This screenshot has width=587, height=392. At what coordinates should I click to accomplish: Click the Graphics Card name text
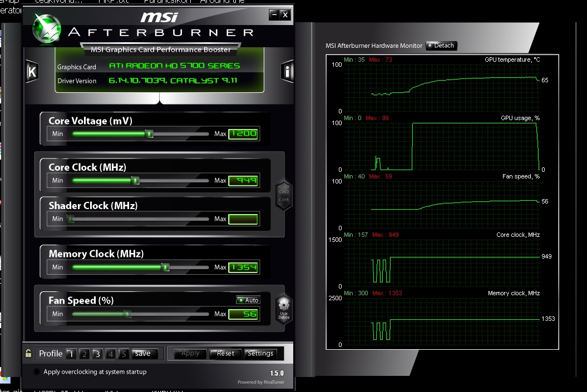(x=174, y=66)
